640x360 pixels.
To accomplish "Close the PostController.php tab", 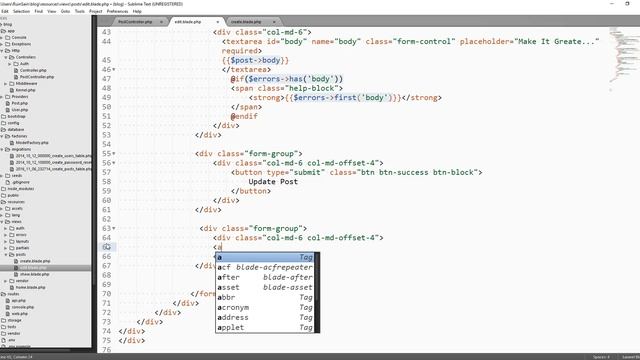I will point(161,22).
